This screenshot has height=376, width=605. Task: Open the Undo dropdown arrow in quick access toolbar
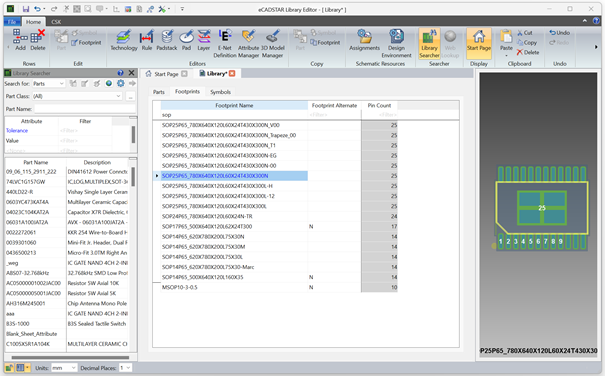[x=44, y=9]
